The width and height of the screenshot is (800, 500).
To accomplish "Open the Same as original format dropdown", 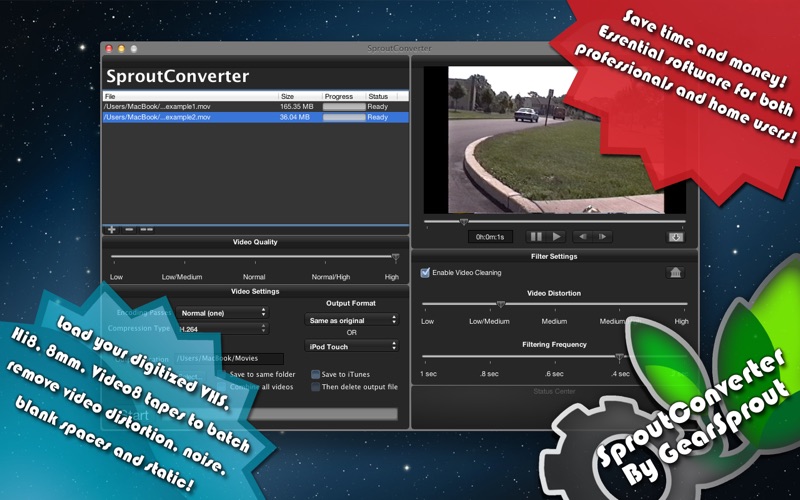I will coord(352,320).
